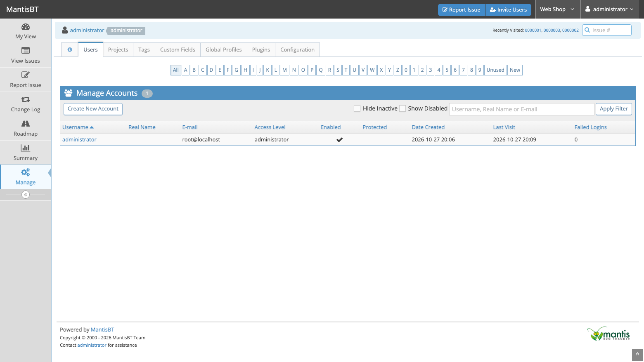The image size is (644, 362).
Task: Open recently visited issue 0000002
Action: pos(571,30)
